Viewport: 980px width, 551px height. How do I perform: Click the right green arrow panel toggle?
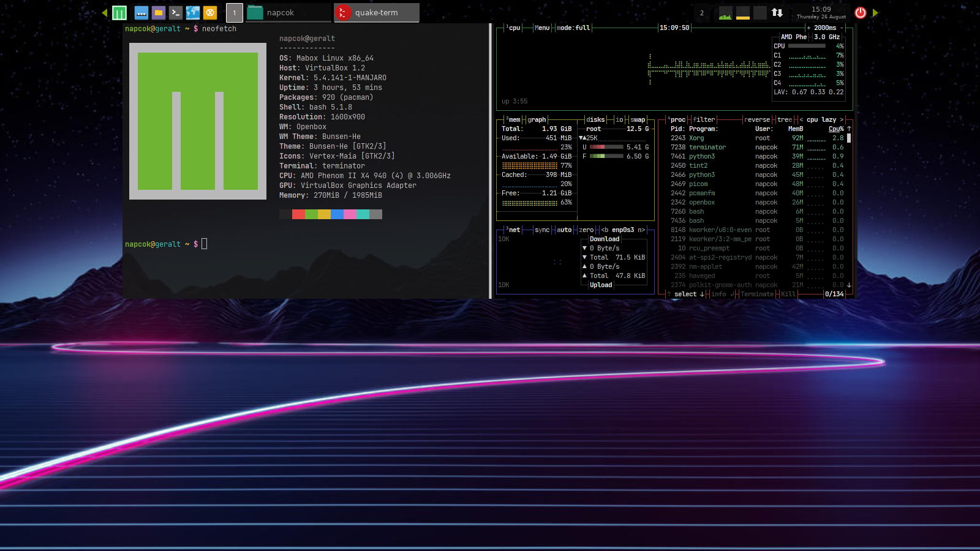[875, 12]
